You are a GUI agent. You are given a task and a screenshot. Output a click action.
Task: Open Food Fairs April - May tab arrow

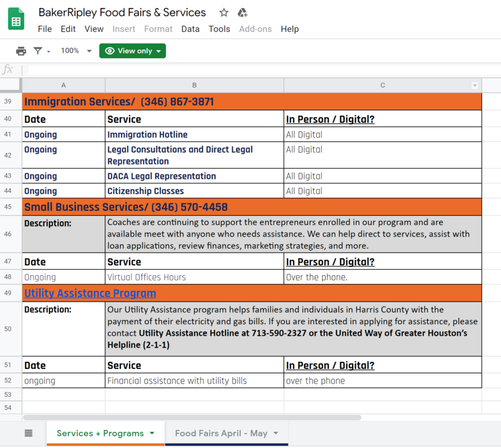pos(276,433)
